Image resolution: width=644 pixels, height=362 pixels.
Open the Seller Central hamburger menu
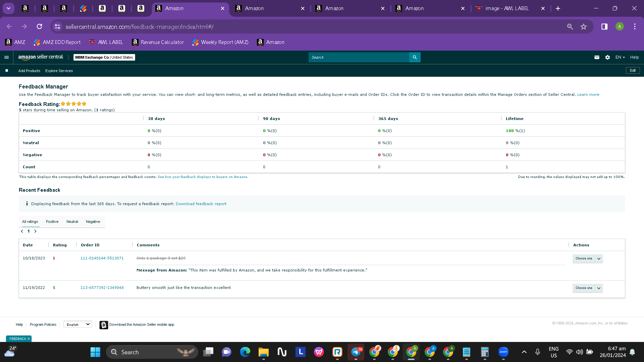click(x=6, y=57)
